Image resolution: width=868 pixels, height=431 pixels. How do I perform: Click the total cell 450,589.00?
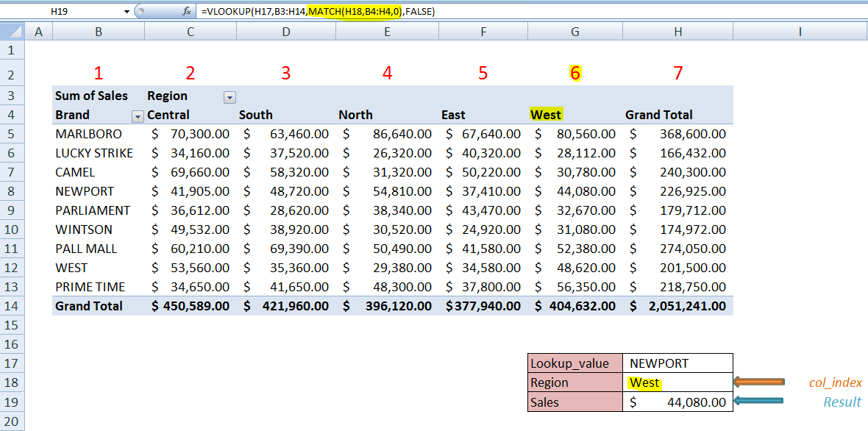(x=191, y=306)
